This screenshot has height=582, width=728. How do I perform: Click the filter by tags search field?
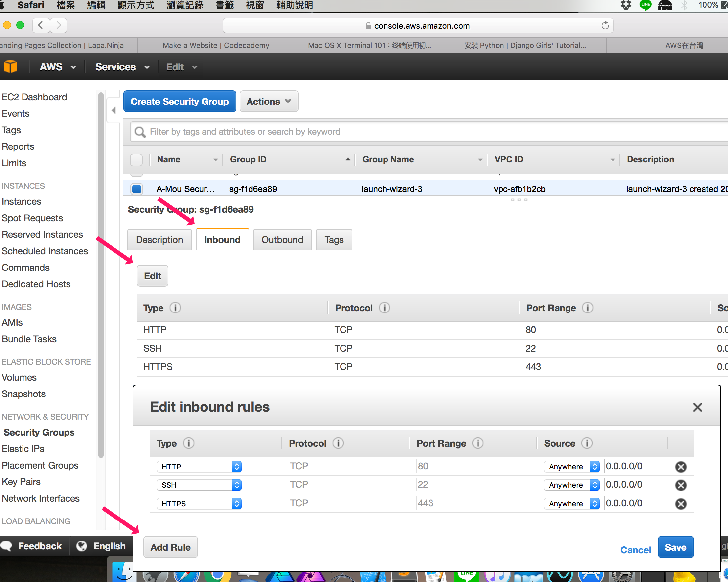429,132
